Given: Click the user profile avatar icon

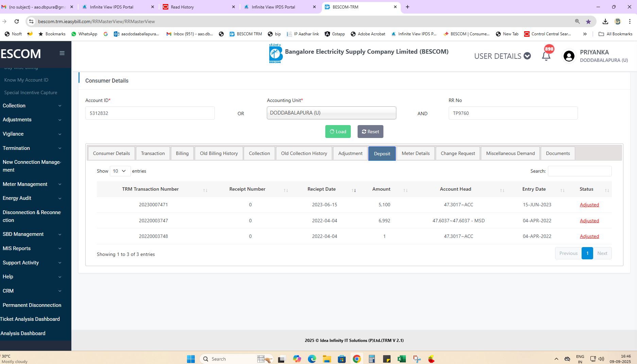Looking at the screenshot, I should (x=569, y=56).
